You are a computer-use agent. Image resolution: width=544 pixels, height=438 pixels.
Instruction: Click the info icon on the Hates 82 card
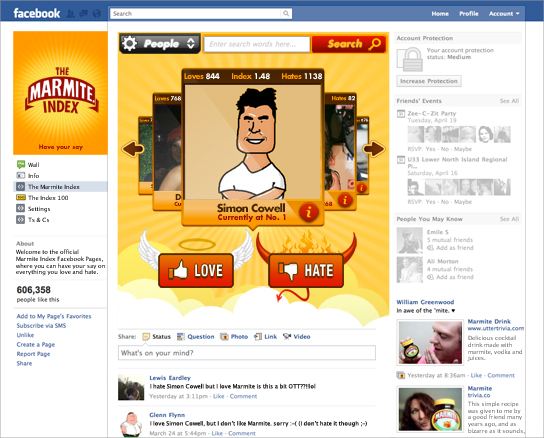pyautogui.click(x=345, y=200)
